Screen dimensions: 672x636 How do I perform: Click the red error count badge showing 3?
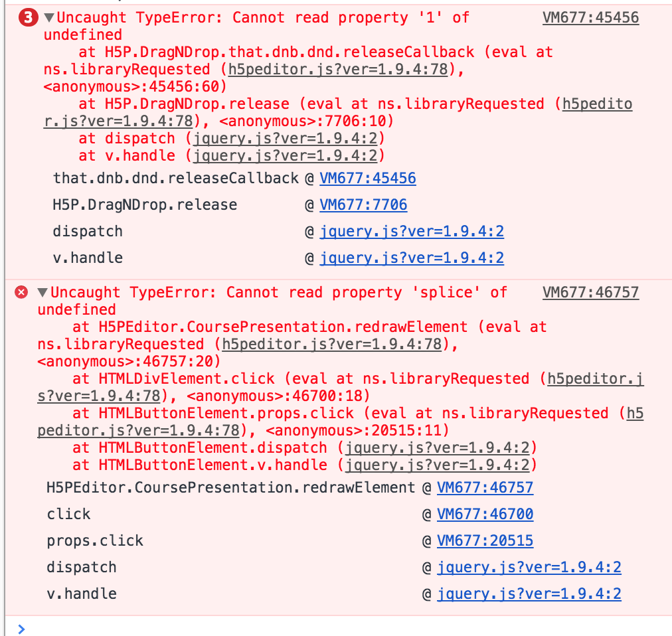click(29, 17)
